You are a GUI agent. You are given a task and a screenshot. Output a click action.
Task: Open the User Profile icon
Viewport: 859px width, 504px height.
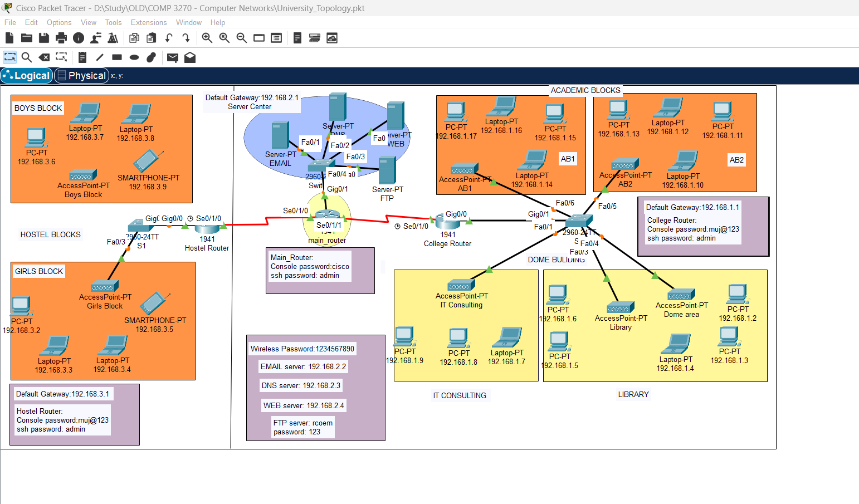click(x=96, y=38)
